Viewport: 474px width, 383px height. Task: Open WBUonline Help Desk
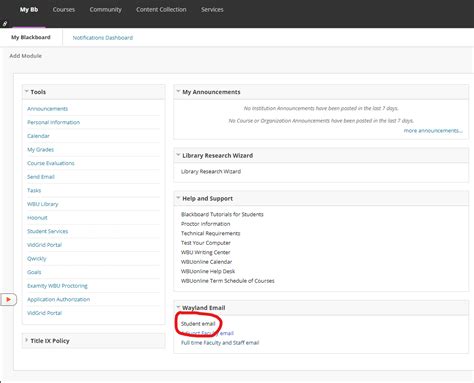point(208,271)
